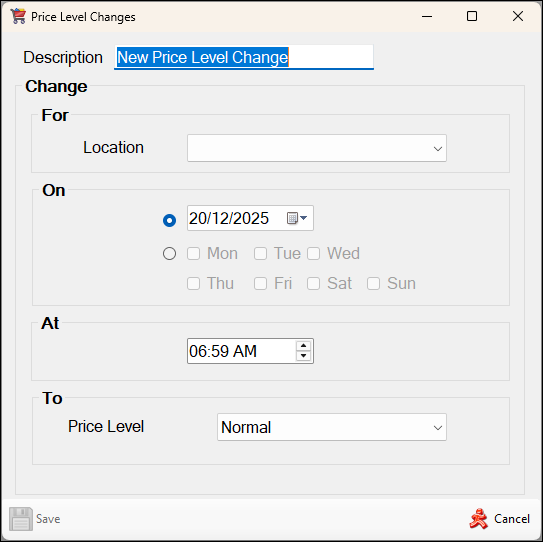Click the Cancel button label

coord(512,519)
